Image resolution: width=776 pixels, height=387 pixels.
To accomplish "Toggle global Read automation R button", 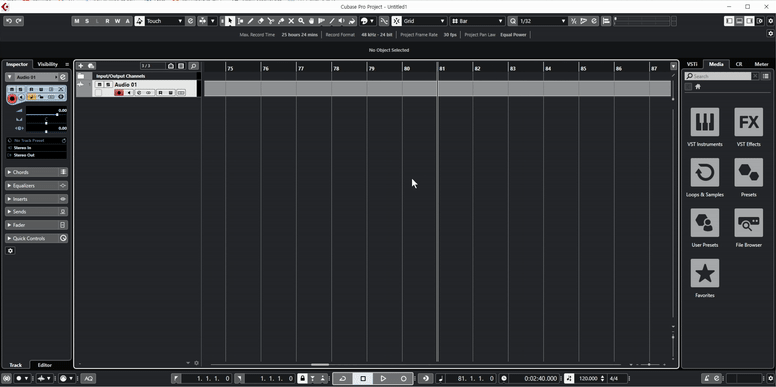I will coord(107,21).
